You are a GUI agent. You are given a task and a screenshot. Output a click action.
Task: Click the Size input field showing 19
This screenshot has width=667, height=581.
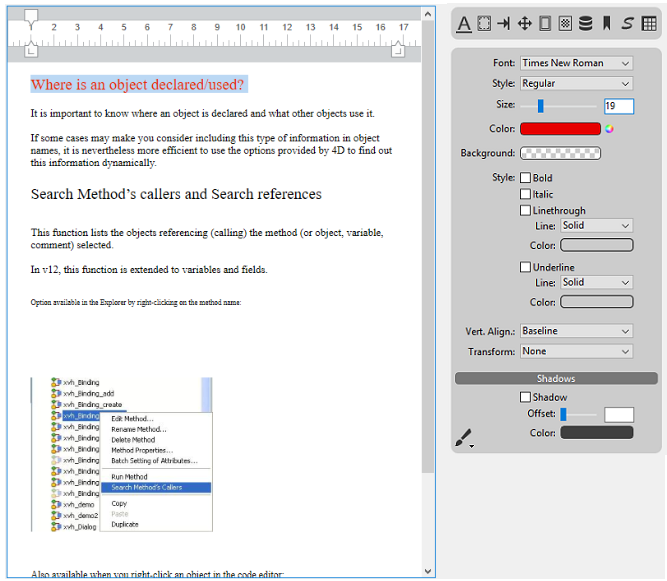(618, 106)
